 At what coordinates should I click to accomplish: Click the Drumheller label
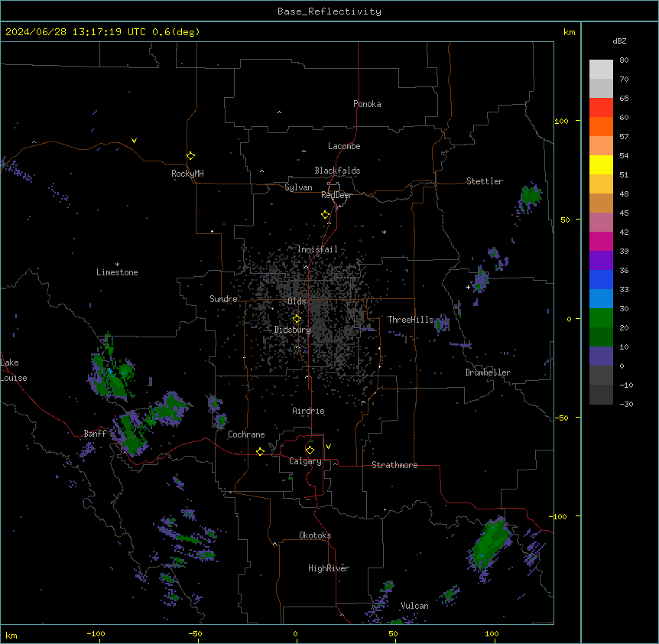[x=488, y=372]
